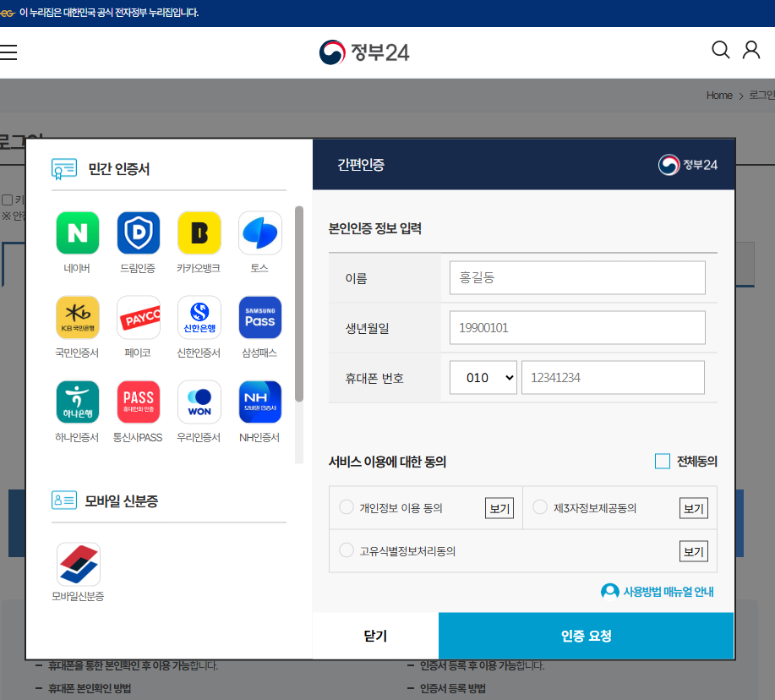
Task: Choose Samsung Pass certificate
Action: (x=259, y=317)
